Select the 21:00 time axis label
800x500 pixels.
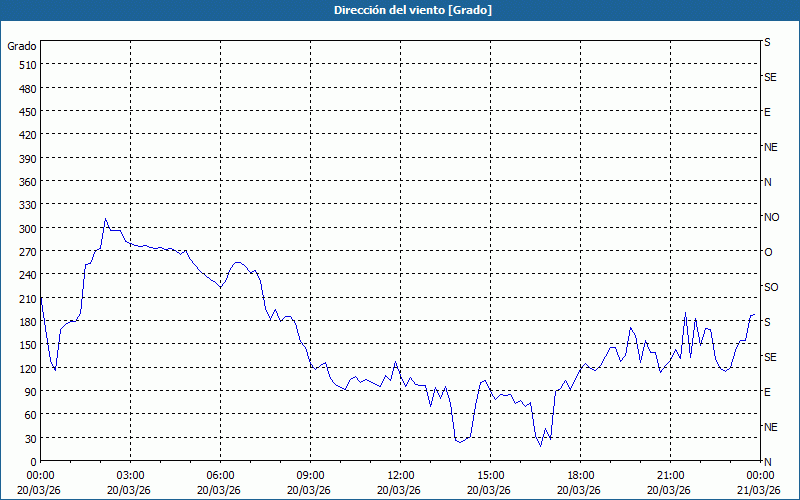pyautogui.click(x=670, y=475)
